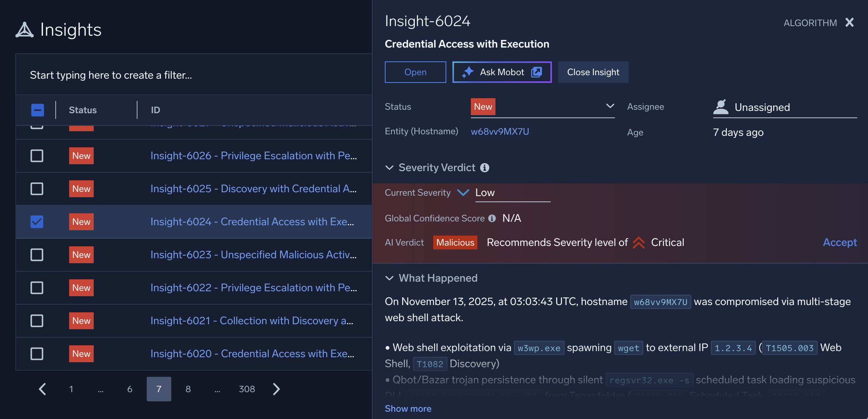
Task: Click the Unassigned user avatar icon
Action: point(721,107)
